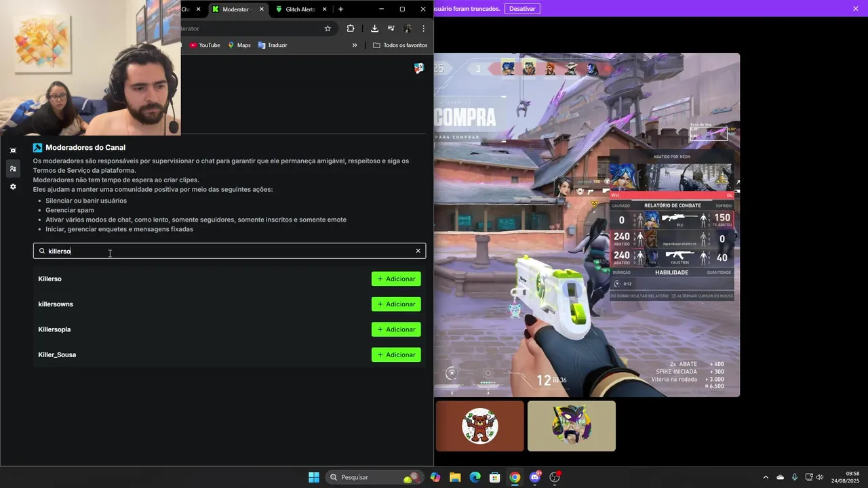Select Killerso username result
868x488 pixels.
tap(50, 279)
